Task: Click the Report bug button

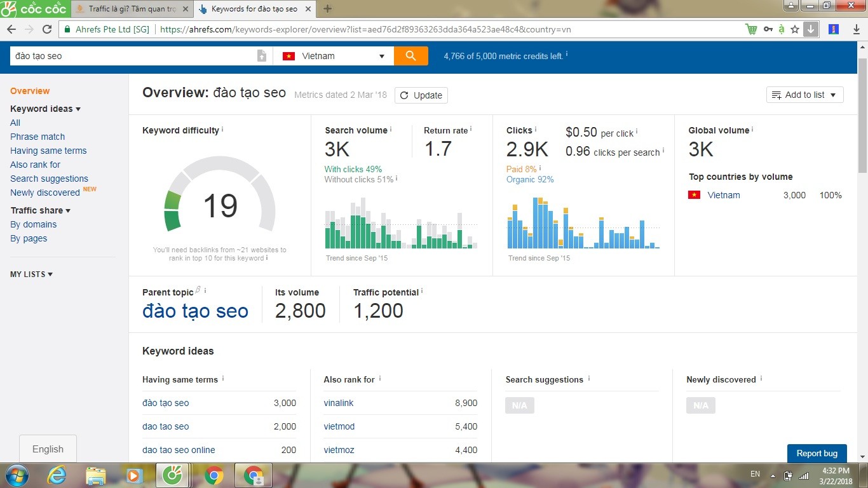Action: coord(817,453)
